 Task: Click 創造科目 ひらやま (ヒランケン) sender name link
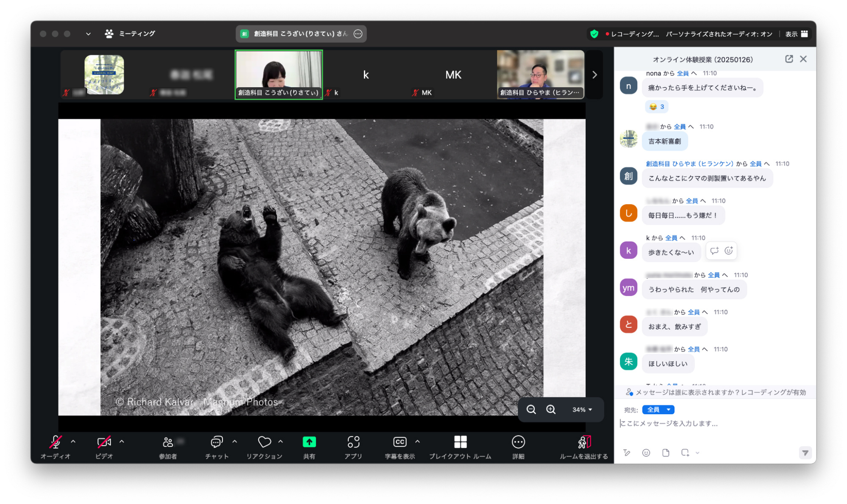pos(689,164)
